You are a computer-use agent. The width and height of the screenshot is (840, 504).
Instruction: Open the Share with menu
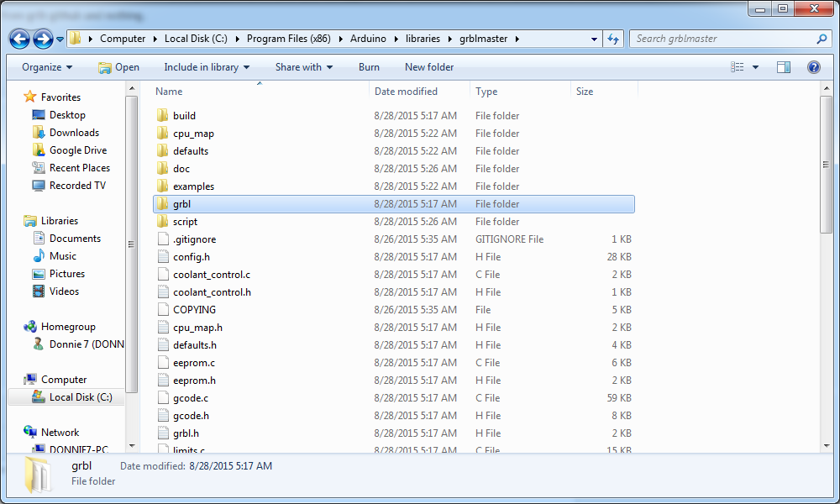pos(303,67)
